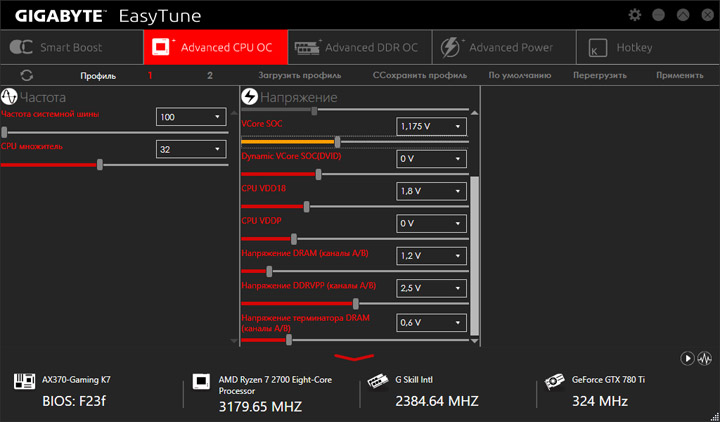Select the Advanced CPU OC tab

point(216,47)
